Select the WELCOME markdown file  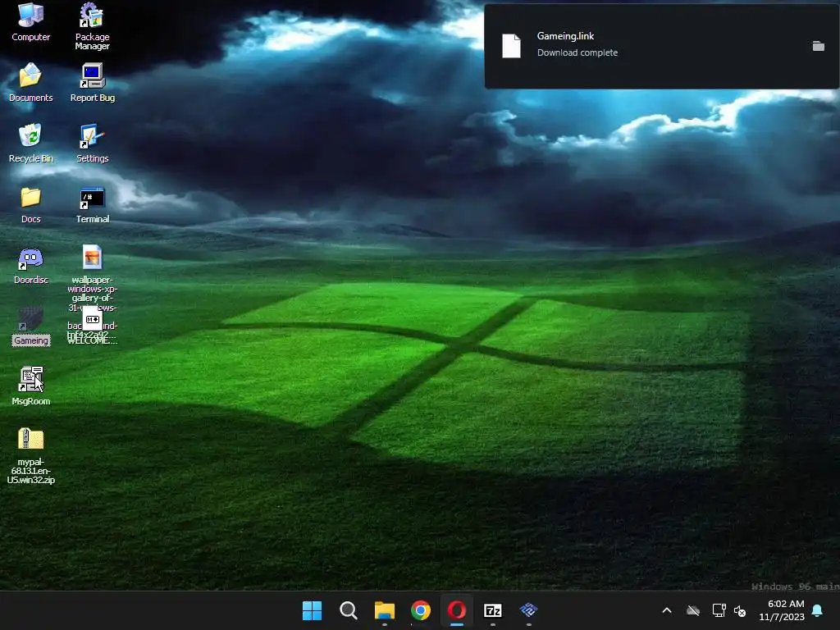[92, 325]
